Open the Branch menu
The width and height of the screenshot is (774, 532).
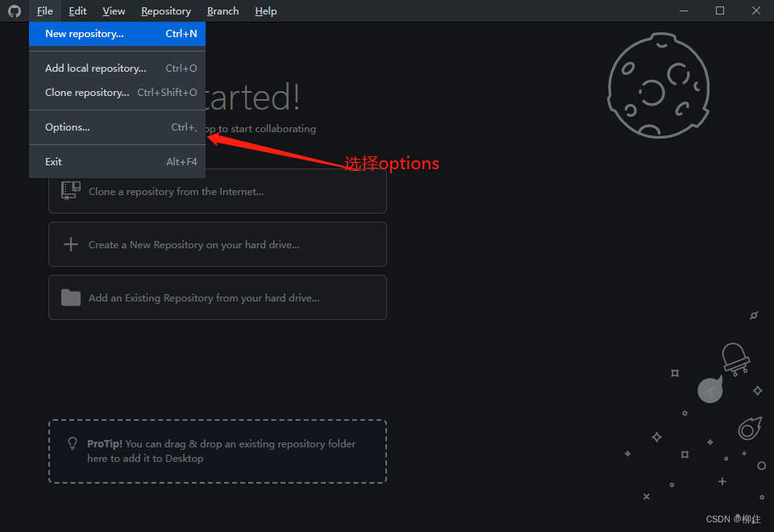[x=223, y=10]
